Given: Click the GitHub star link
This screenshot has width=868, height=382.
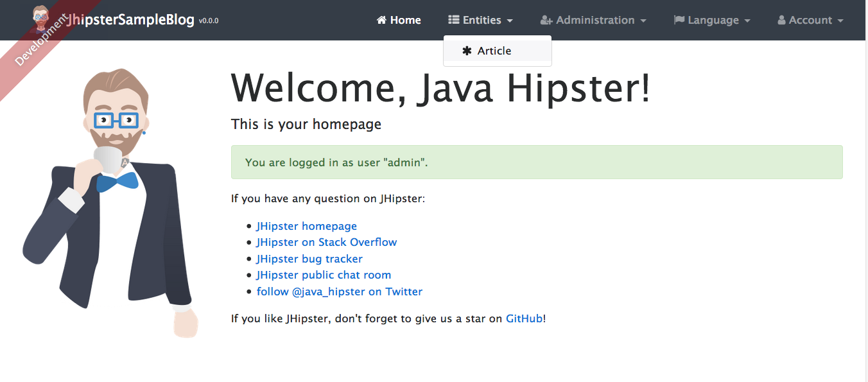Looking at the screenshot, I should 523,318.
